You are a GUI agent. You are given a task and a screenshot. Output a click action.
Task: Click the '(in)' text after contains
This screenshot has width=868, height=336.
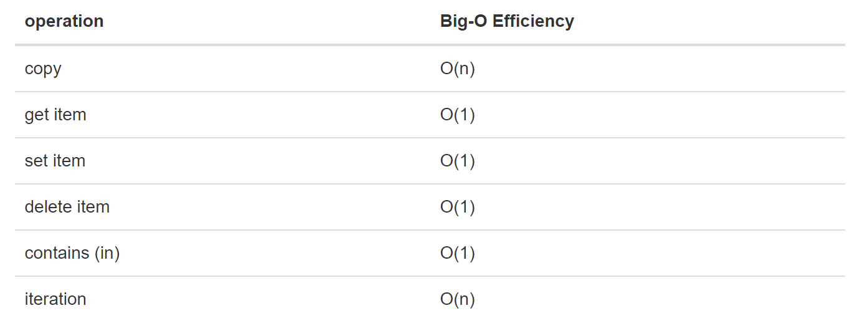tap(107, 253)
